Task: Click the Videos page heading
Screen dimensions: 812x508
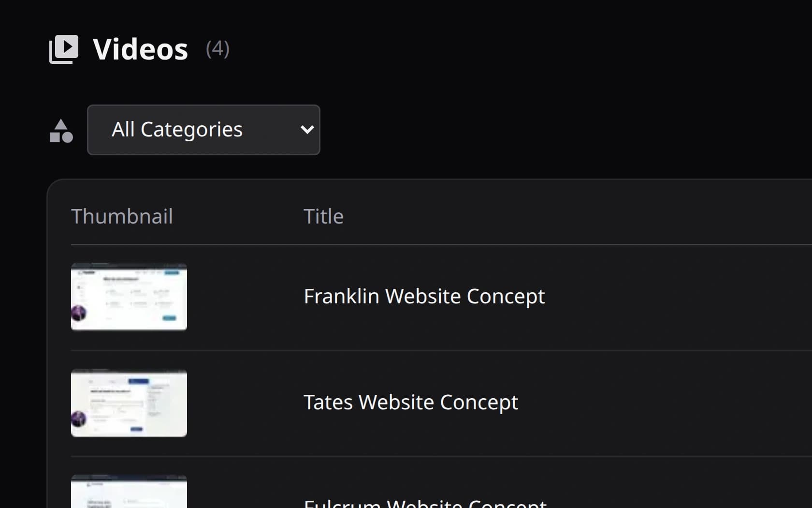Action: point(140,49)
